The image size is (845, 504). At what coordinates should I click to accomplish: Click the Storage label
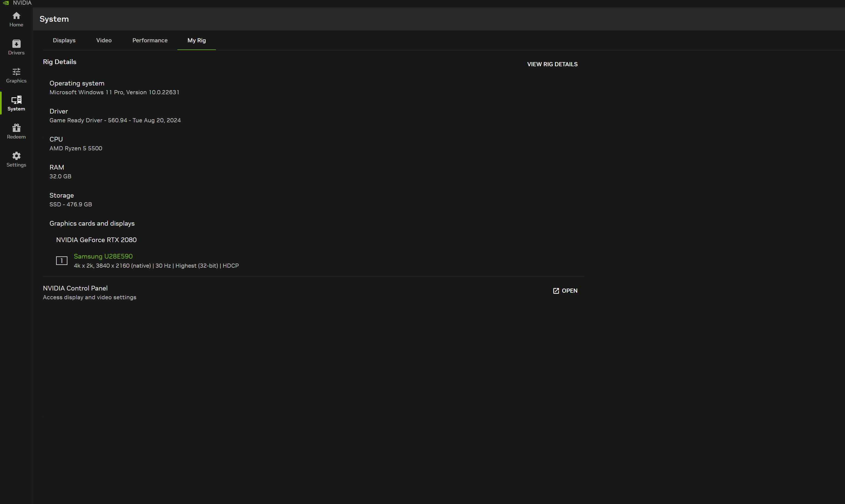coord(62,195)
